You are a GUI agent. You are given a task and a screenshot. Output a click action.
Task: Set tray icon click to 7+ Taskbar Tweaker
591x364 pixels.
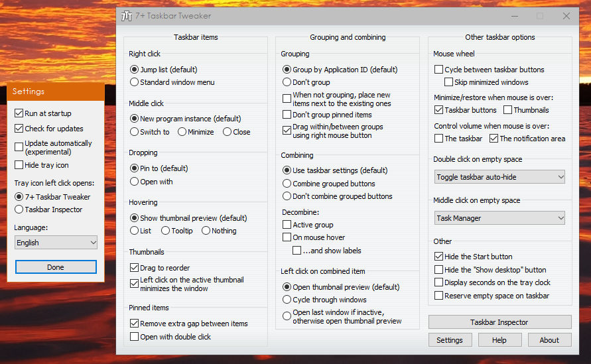(x=52, y=197)
